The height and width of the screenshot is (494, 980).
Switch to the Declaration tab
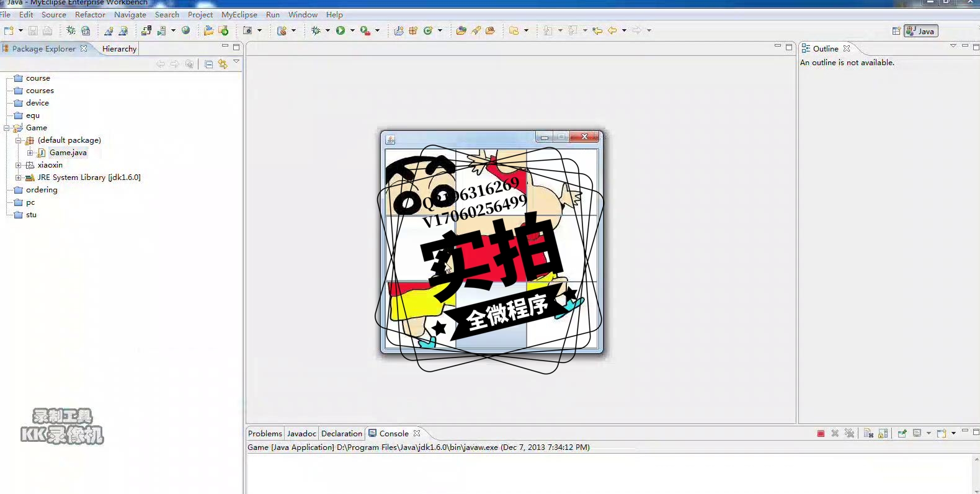click(342, 433)
